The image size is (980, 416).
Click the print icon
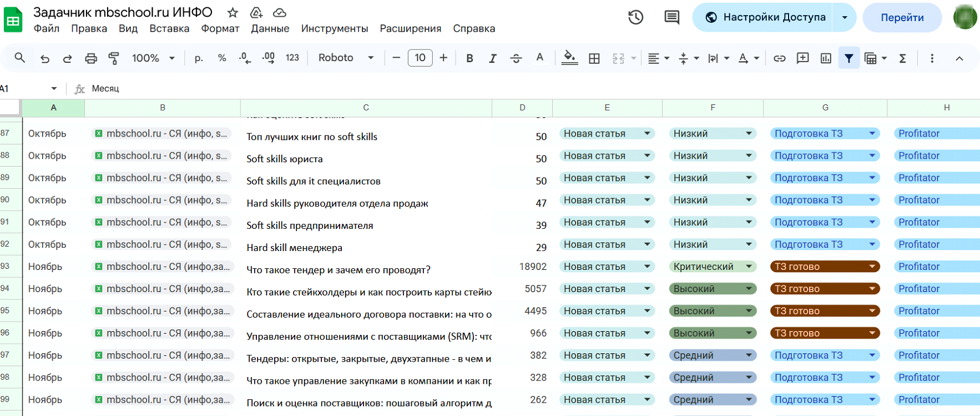click(91, 58)
